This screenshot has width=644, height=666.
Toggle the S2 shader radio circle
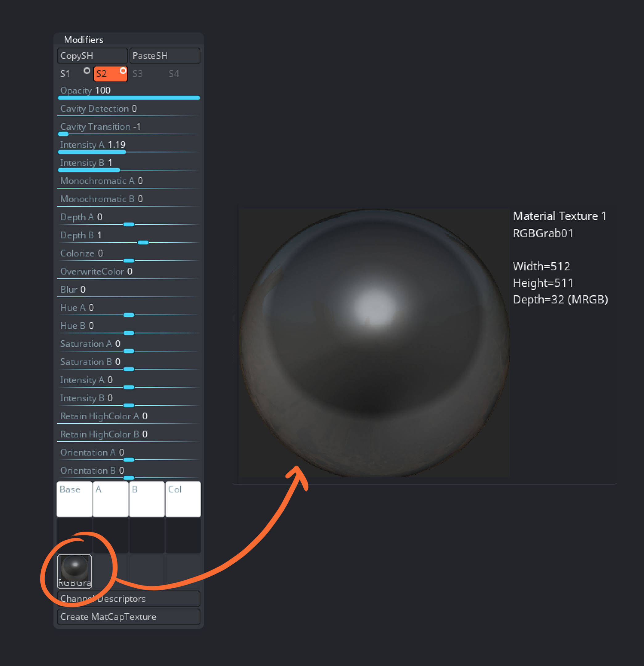pyautogui.click(x=123, y=71)
